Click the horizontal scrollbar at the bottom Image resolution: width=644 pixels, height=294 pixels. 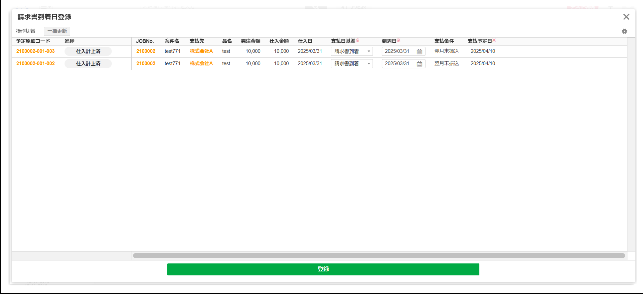[379, 255]
